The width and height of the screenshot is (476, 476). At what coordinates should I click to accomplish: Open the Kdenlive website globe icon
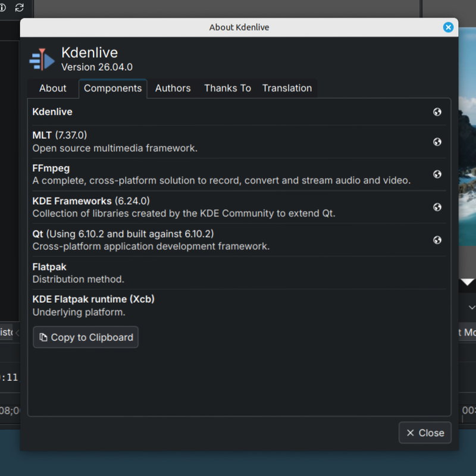pos(437,112)
